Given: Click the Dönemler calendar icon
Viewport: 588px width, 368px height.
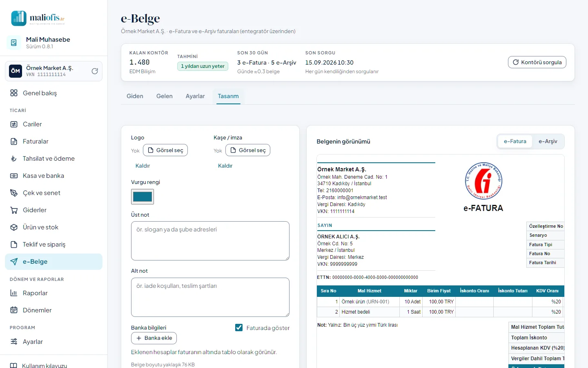Looking at the screenshot, I should 14,310.
